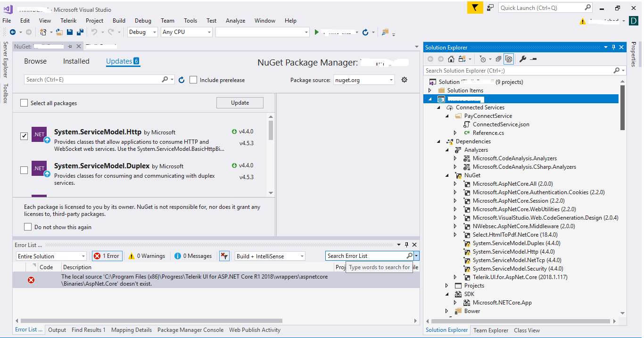Open Build + IntelliSense dropdown
644x338 pixels.
point(270,256)
